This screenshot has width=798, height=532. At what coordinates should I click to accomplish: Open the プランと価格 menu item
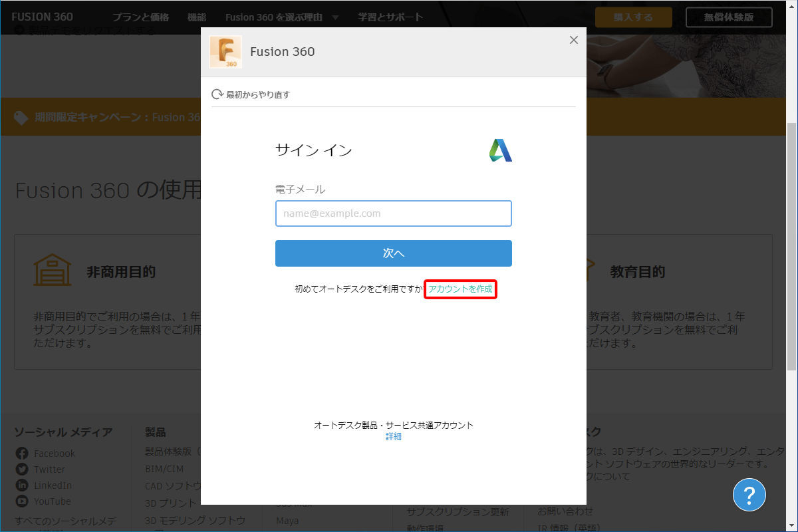click(x=140, y=17)
